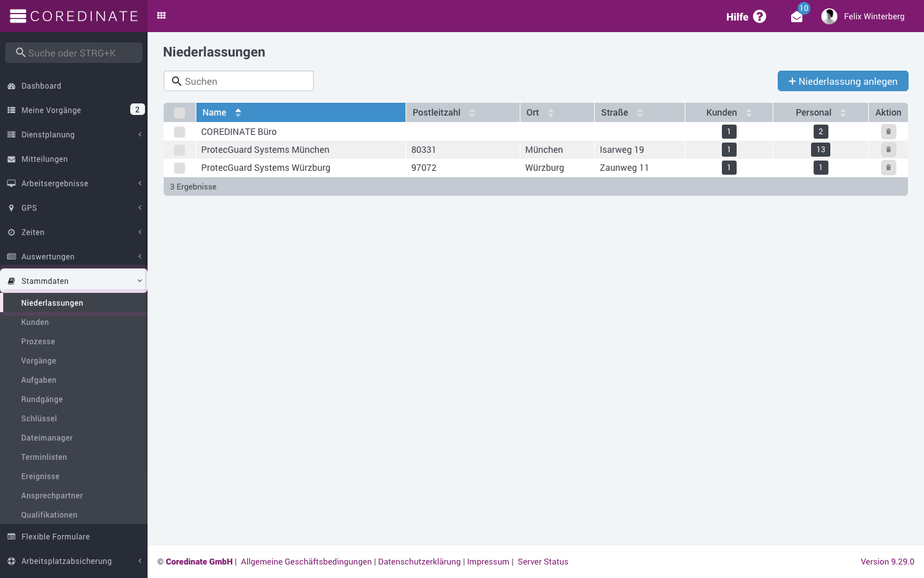Click the COREDINATE logo in sidebar
Viewport: 924px width, 578px height.
[x=74, y=16]
